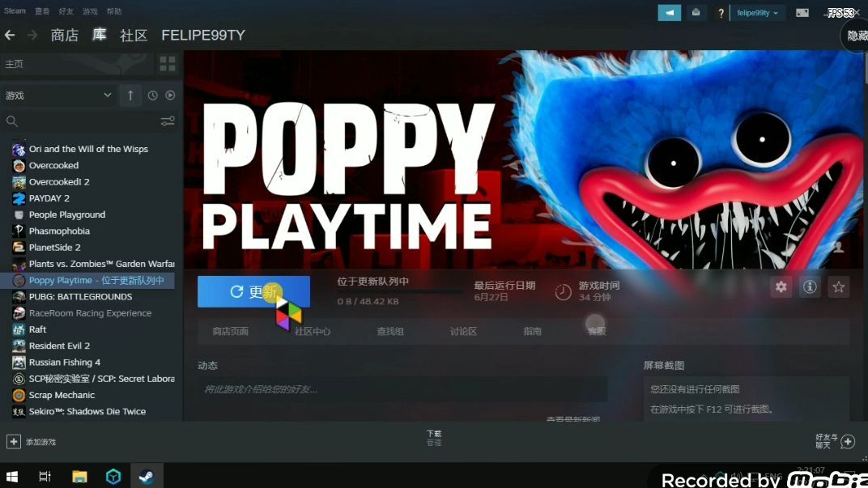Viewport: 868px width, 488px height.
Task: Open the 下载 管理 downloads button
Action: click(x=434, y=438)
